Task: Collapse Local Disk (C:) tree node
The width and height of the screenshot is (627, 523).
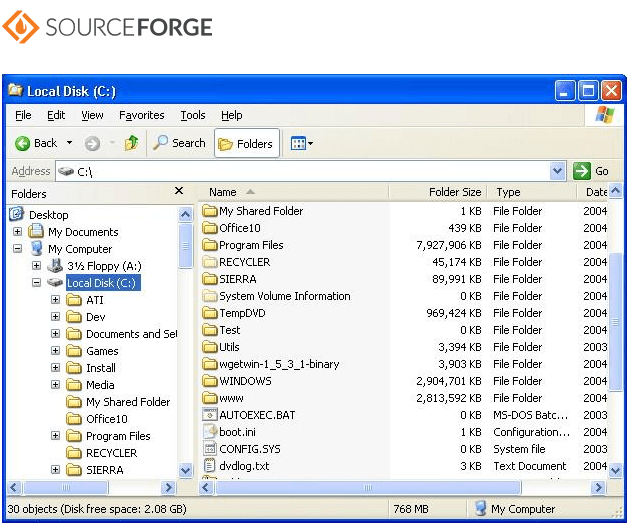Action: click(x=36, y=283)
